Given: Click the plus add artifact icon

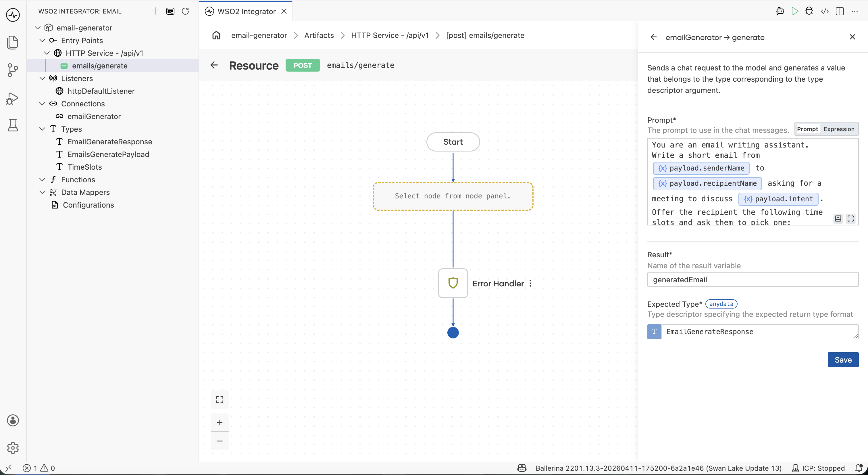Looking at the screenshot, I should point(155,11).
